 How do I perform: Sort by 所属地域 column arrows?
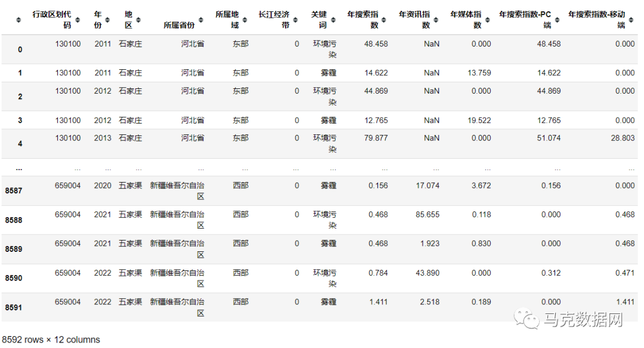click(x=245, y=20)
